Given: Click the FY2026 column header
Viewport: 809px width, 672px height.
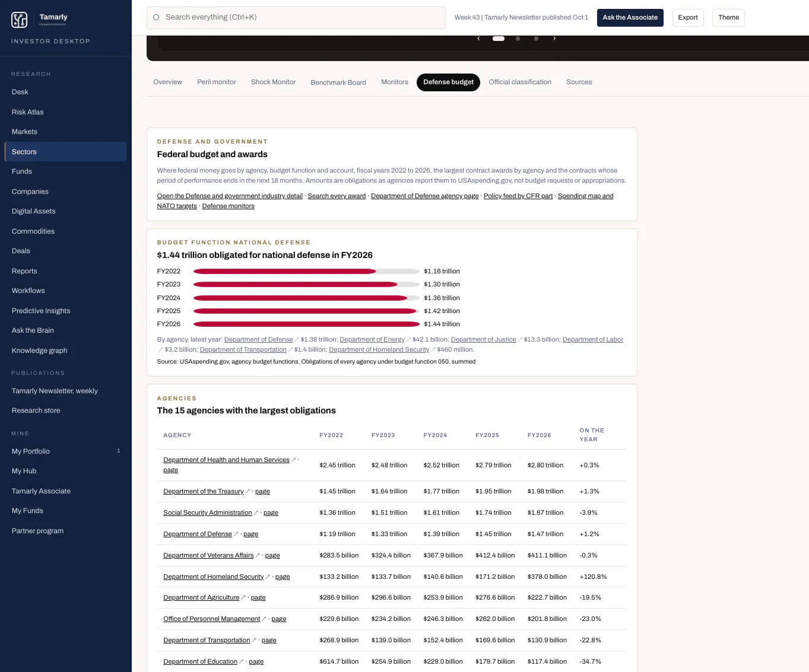Looking at the screenshot, I should [539, 435].
